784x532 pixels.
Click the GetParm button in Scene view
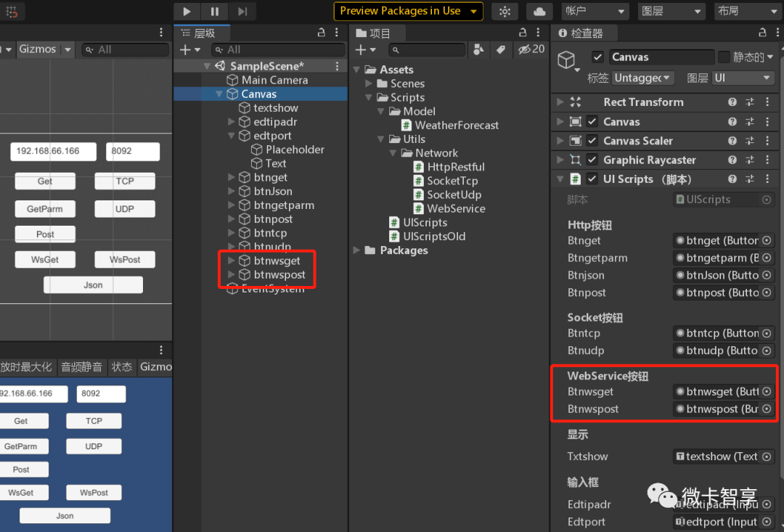coord(45,209)
